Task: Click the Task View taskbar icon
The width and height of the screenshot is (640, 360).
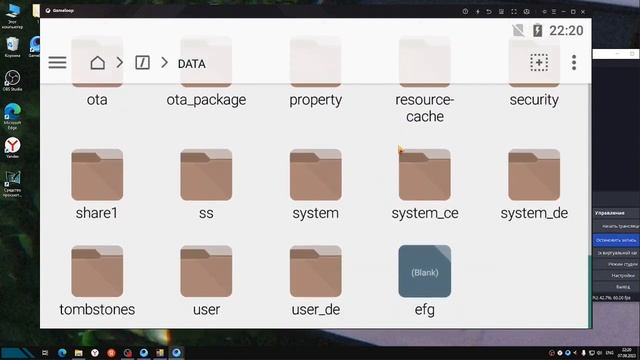Action: pos(45,353)
